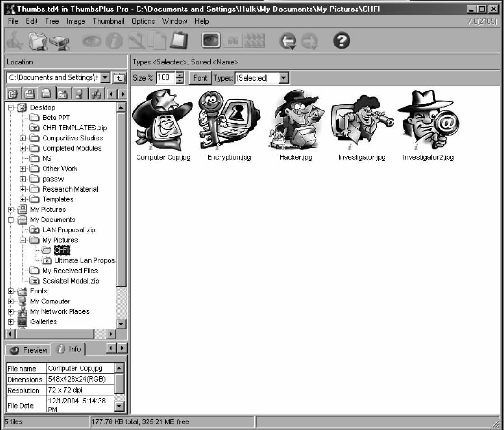
Task: Click the Help question mark toolbar icon
Action: pyautogui.click(x=341, y=41)
